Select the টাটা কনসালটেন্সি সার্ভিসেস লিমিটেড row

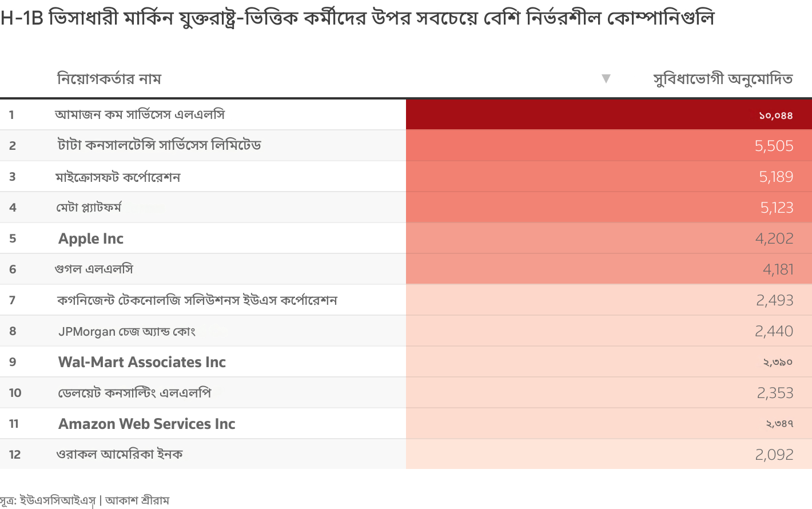click(x=159, y=145)
